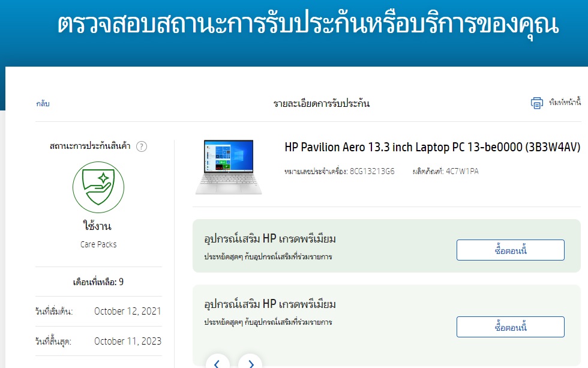Viewport: 588px width, 368px height.
Task: Click the Care Packs label
Action: click(x=98, y=244)
